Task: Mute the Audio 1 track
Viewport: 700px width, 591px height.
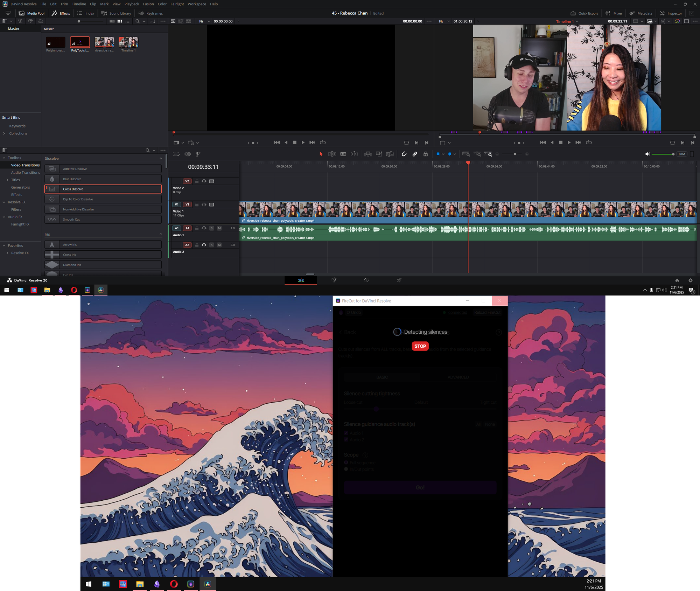Action: pyautogui.click(x=219, y=228)
